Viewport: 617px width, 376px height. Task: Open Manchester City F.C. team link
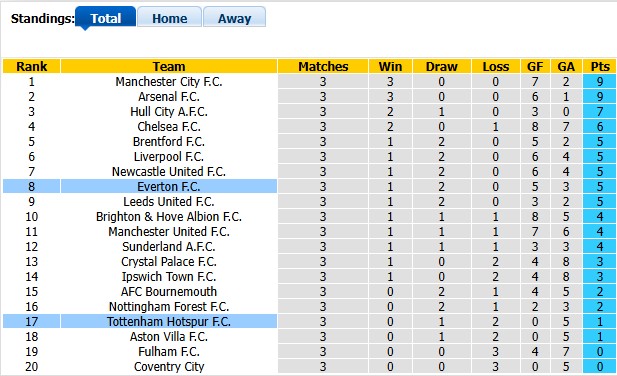[x=169, y=81]
